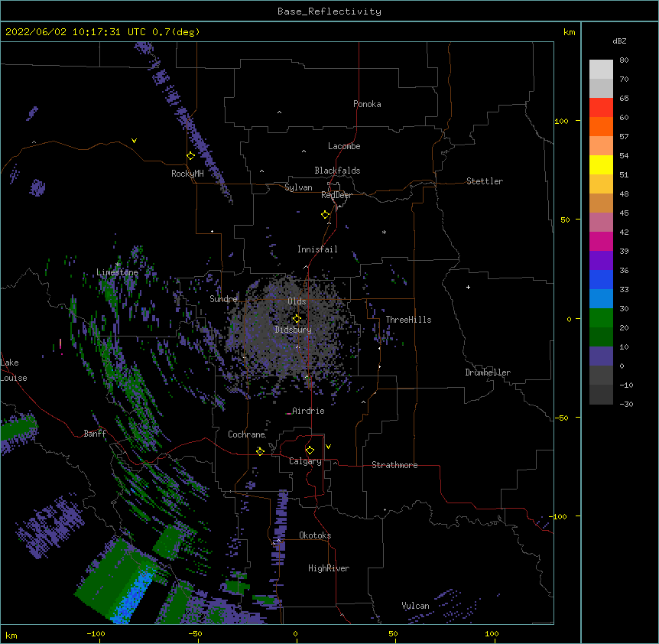Viewport: 659px width, 644px height.
Task: Select the Calgary label
Action: click(x=305, y=461)
